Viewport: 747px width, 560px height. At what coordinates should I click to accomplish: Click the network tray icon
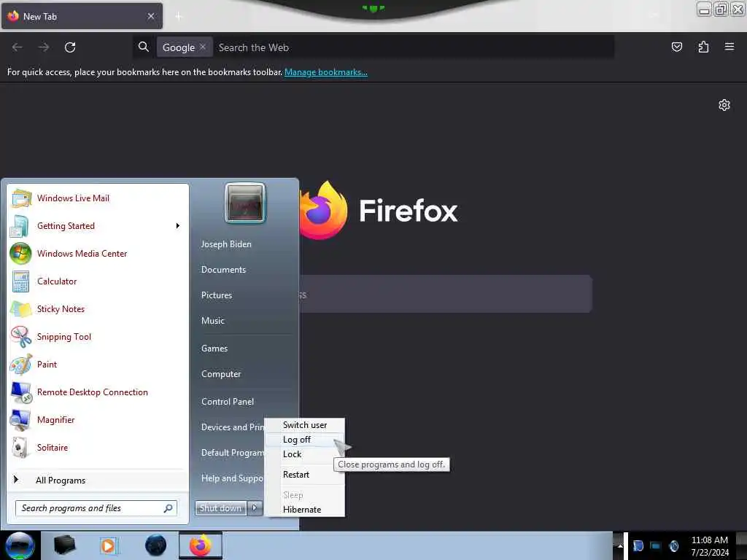(x=656, y=545)
